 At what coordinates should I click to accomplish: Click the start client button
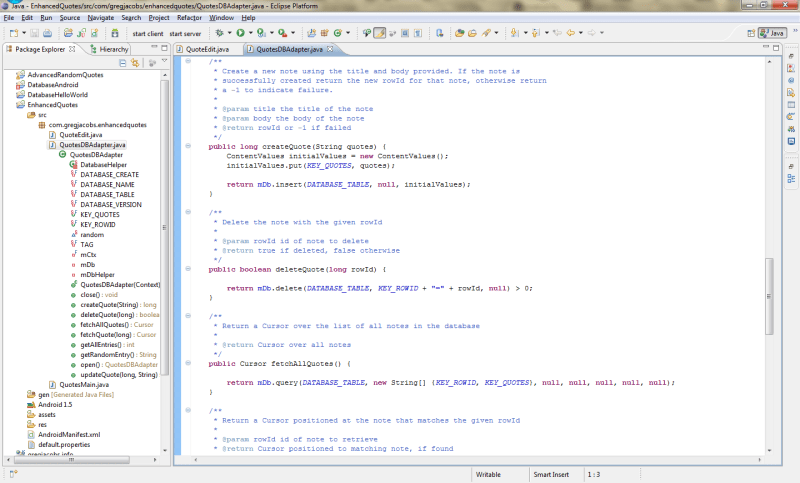149,33
